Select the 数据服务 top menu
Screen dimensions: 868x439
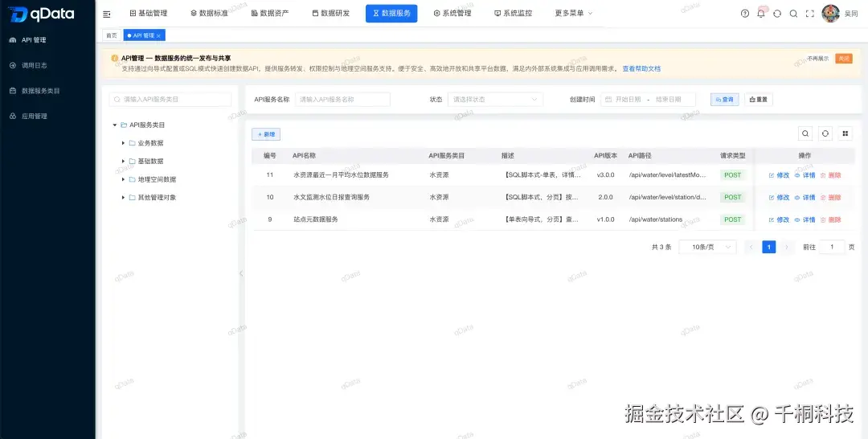pos(391,14)
